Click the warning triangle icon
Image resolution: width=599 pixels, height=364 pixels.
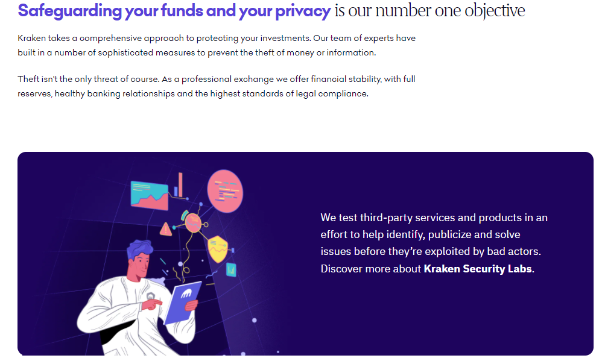coord(165,229)
